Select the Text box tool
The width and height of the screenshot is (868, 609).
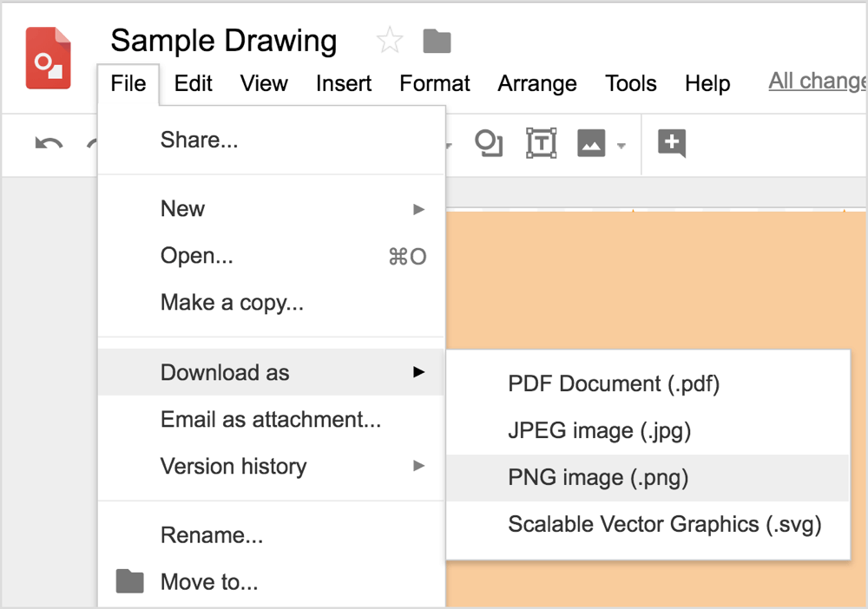(541, 143)
